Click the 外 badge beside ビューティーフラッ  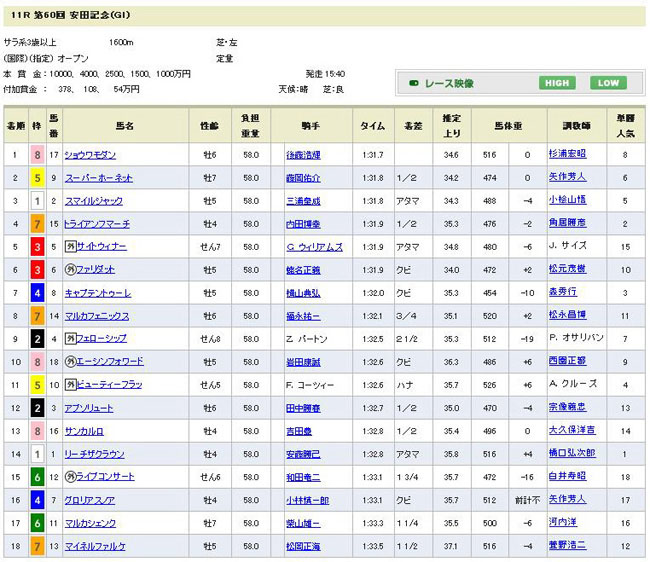[70, 384]
